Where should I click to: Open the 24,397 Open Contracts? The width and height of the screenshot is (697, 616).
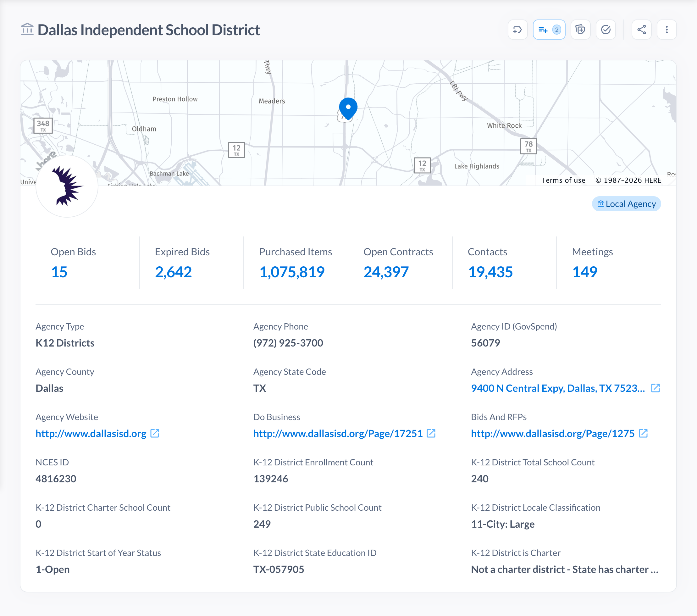click(386, 272)
